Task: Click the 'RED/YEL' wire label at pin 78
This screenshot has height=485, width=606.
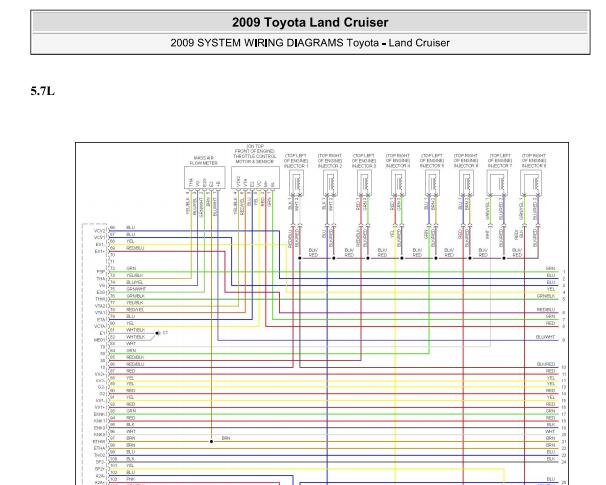Action: point(135,309)
